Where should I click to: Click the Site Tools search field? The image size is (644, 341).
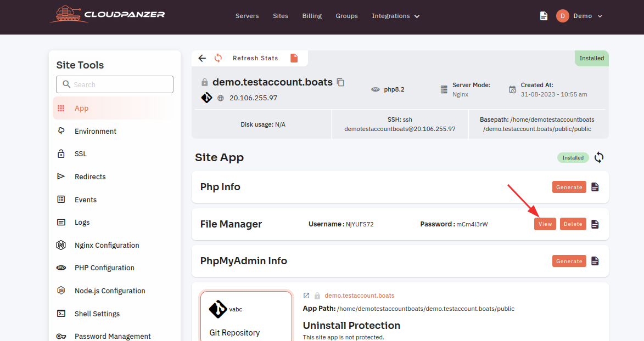point(115,84)
